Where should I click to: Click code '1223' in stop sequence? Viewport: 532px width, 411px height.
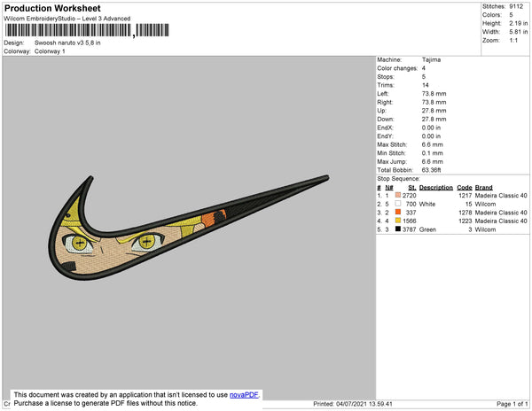tap(465, 221)
